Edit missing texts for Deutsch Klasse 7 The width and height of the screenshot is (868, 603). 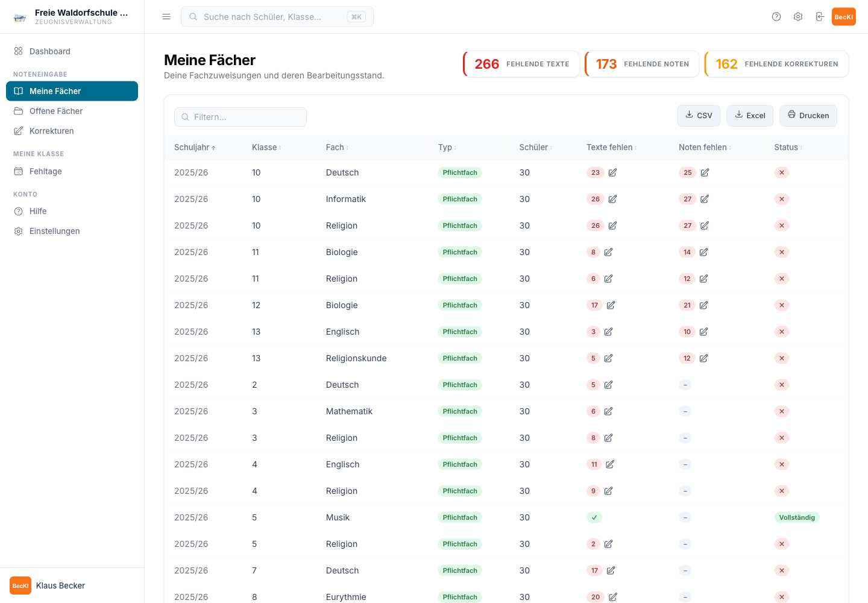(611, 570)
